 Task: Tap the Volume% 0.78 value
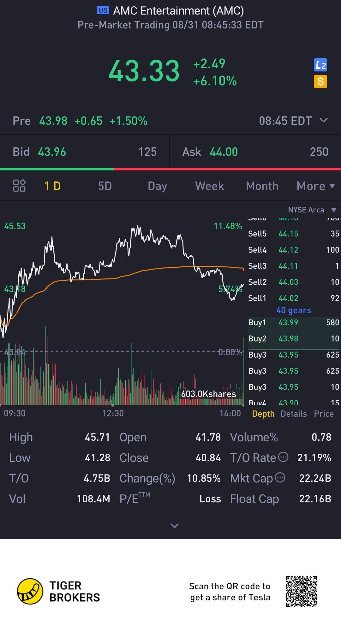321,437
